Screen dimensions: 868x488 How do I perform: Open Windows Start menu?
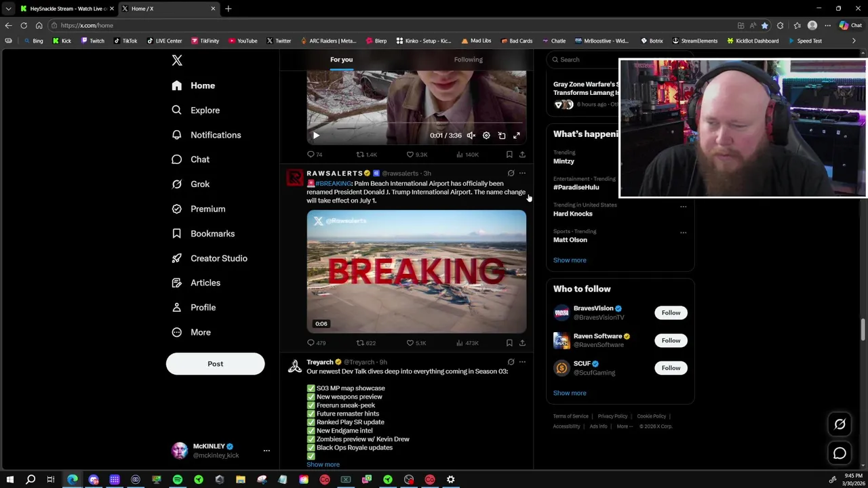10,480
